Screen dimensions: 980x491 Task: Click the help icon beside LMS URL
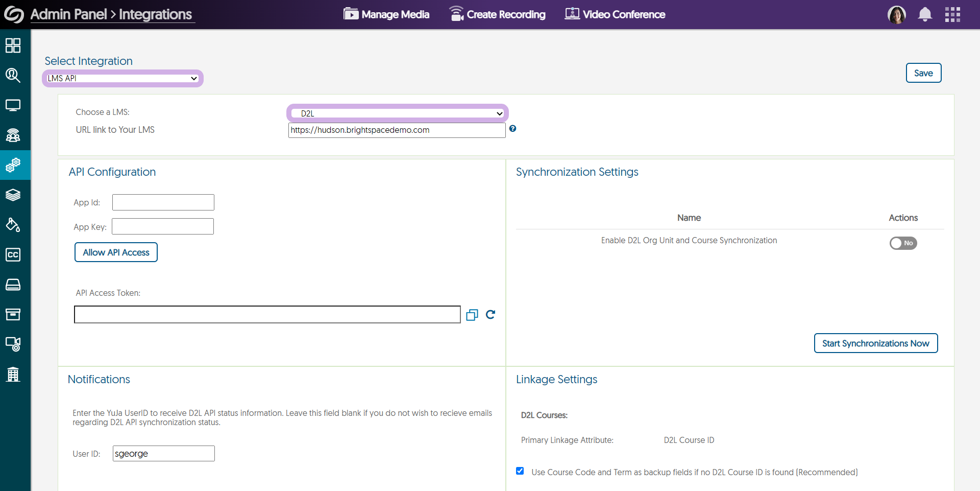(512, 129)
